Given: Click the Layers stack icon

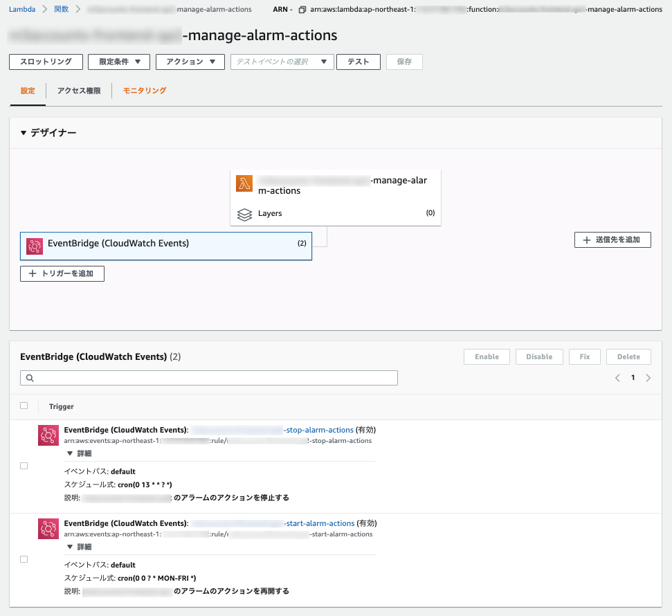Looking at the screenshot, I should [244, 214].
